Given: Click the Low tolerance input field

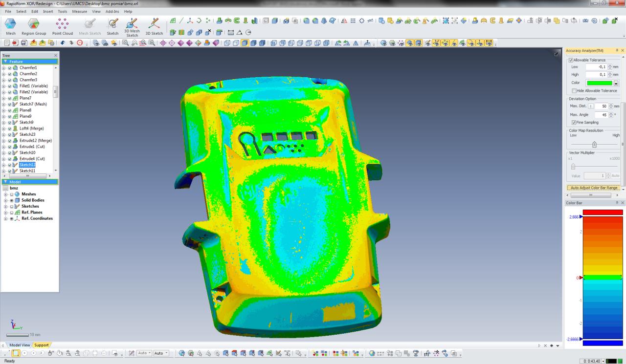Looking at the screenshot, I should coord(596,67).
